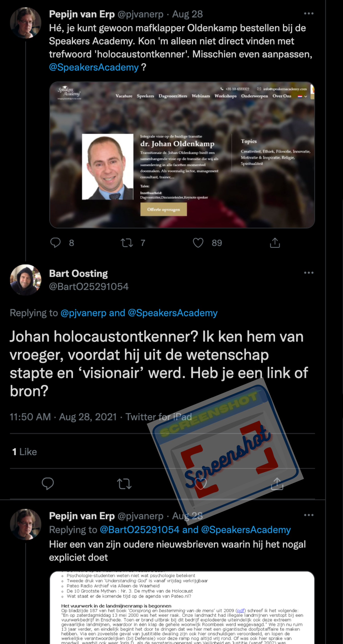View the 1 Like list

24,452
